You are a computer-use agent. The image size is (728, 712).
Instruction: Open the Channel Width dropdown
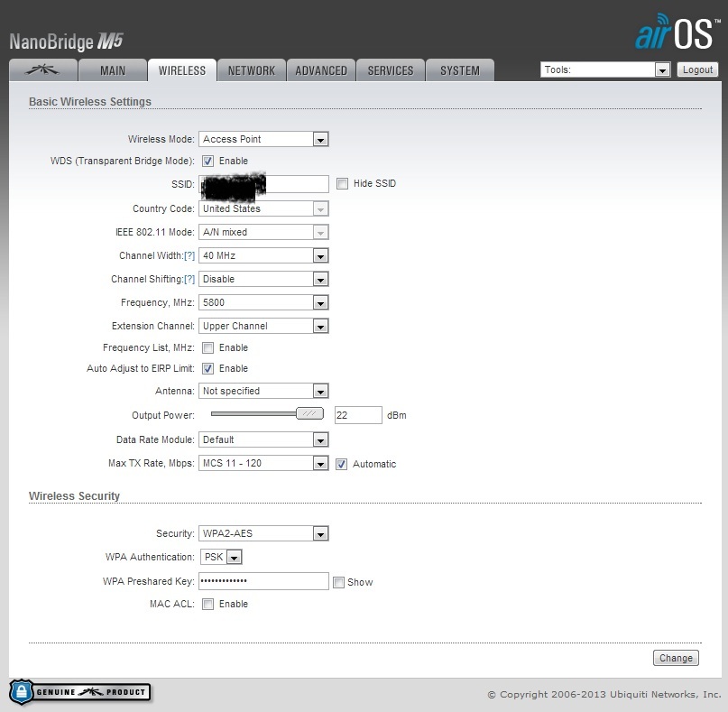tap(263, 255)
